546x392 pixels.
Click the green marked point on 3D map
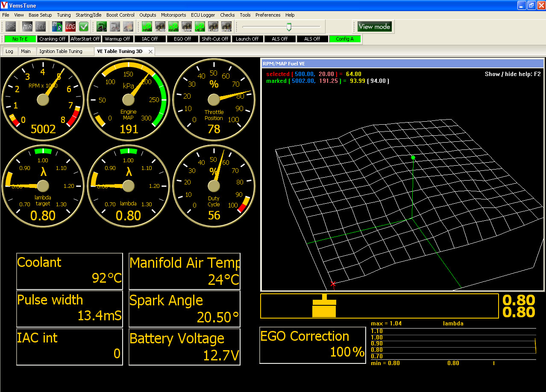[x=413, y=158]
